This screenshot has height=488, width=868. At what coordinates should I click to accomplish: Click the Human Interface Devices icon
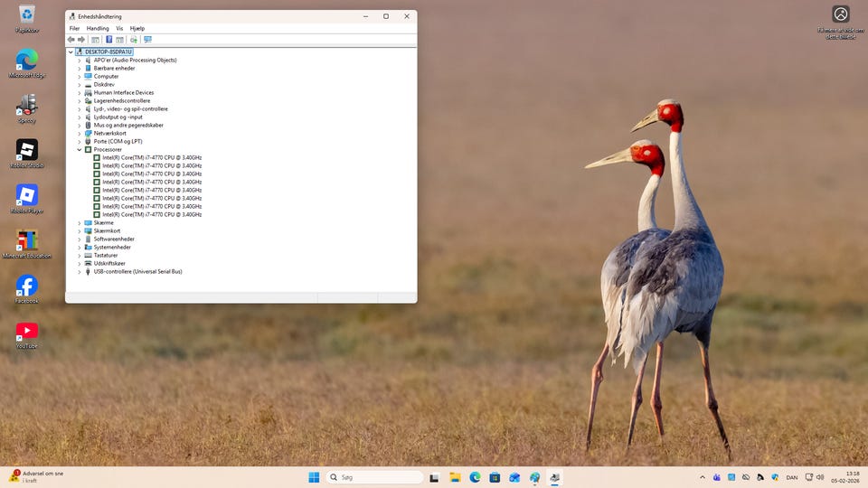coord(88,93)
